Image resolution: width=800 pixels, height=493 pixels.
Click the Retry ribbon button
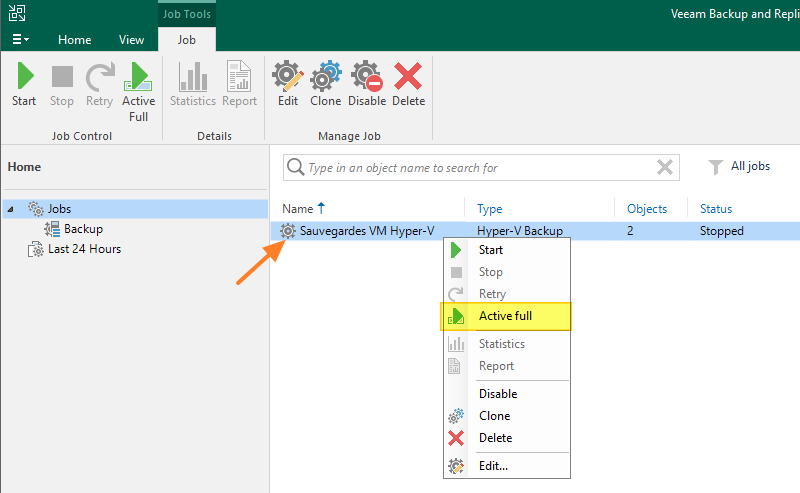coord(99,84)
